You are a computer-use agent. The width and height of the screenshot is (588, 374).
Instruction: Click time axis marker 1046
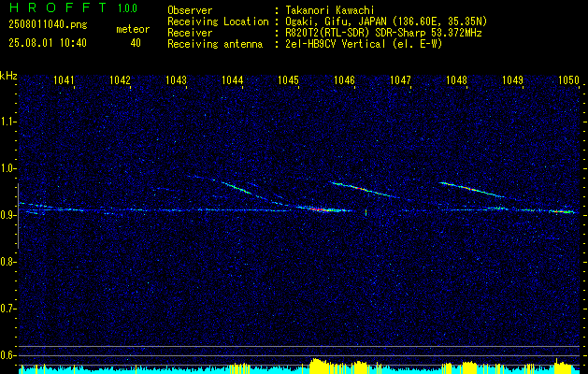[x=344, y=80]
